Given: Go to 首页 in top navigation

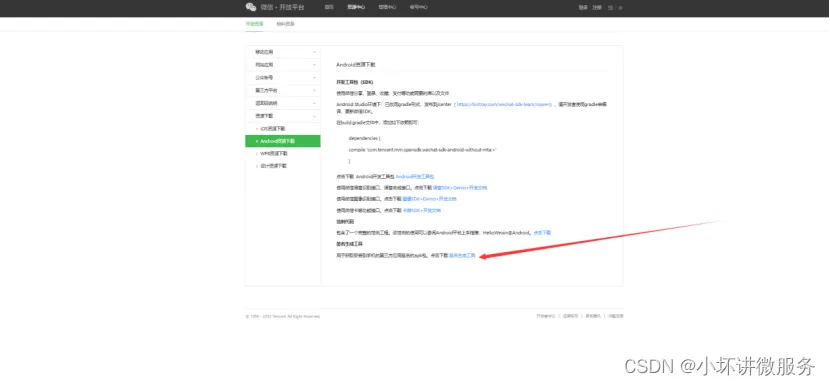Looking at the screenshot, I should pyautogui.click(x=329, y=7).
